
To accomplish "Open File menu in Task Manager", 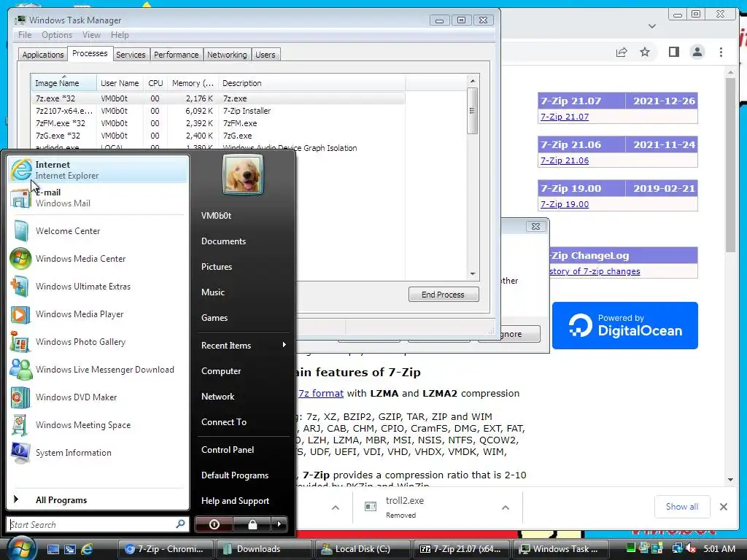I will [25, 35].
